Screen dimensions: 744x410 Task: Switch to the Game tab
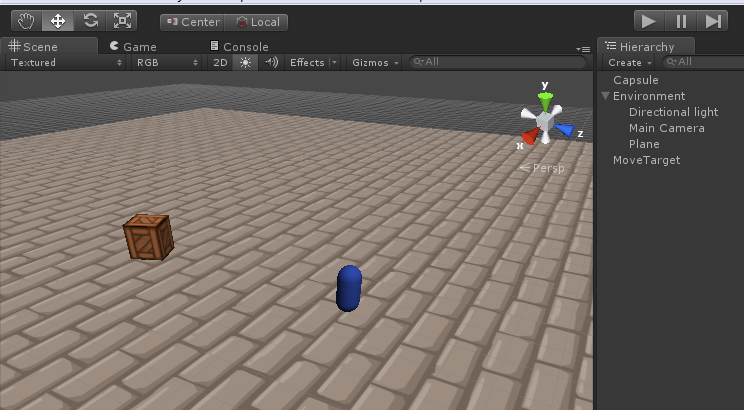coord(133,47)
